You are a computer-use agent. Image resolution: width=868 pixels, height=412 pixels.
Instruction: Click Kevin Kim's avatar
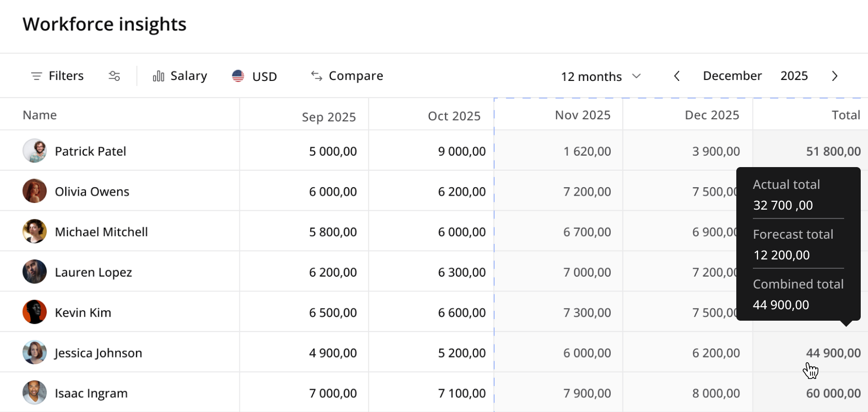pos(35,312)
